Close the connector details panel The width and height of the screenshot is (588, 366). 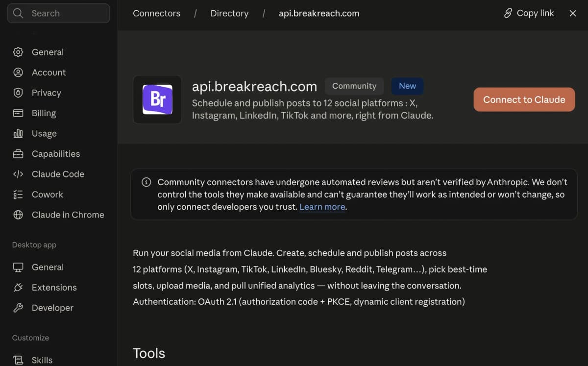click(573, 13)
